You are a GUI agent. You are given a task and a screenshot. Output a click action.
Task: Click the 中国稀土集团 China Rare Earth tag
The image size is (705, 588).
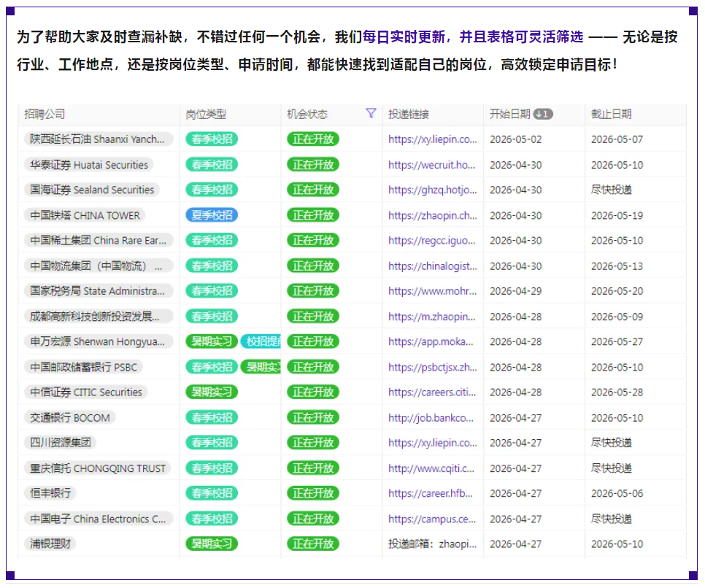[99, 241]
